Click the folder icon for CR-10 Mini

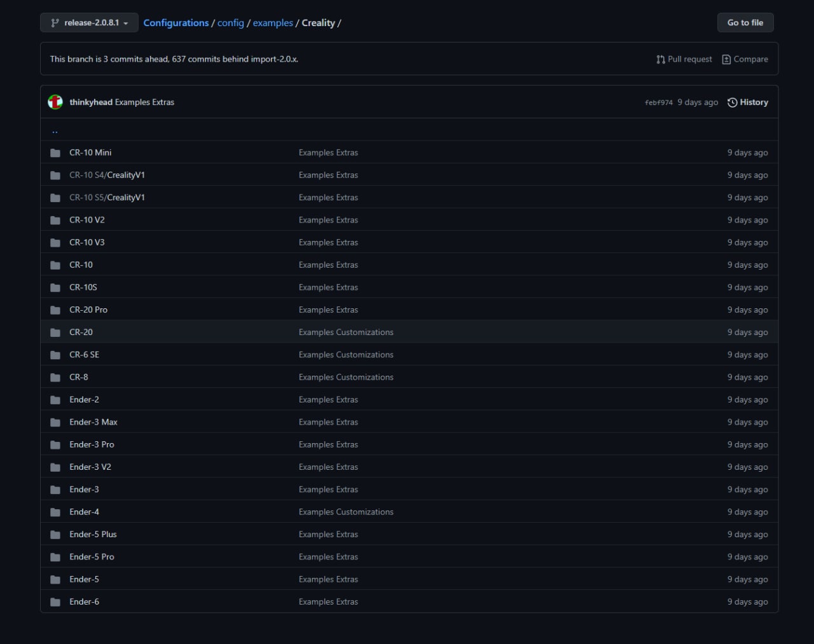pyautogui.click(x=55, y=153)
